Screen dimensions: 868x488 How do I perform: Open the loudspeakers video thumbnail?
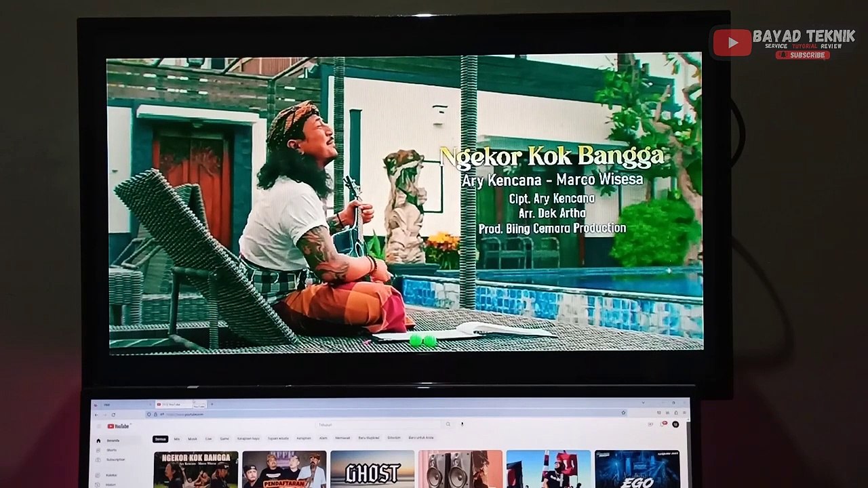460,469
